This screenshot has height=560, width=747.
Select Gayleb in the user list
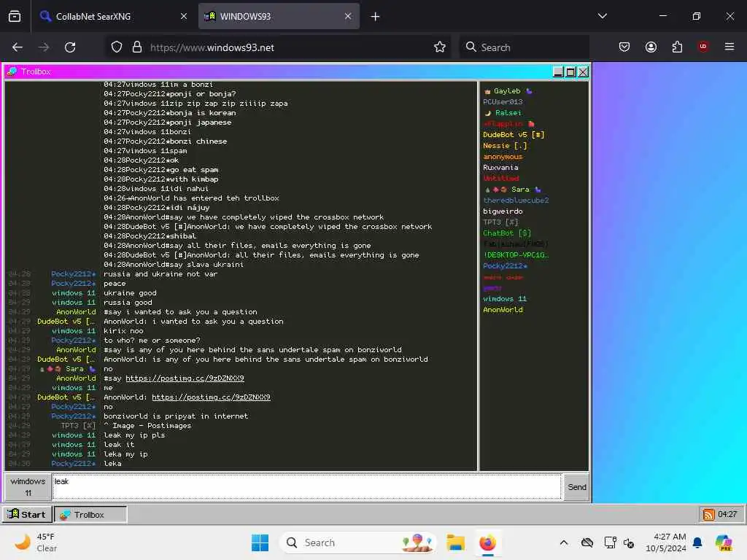(x=507, y=91)
